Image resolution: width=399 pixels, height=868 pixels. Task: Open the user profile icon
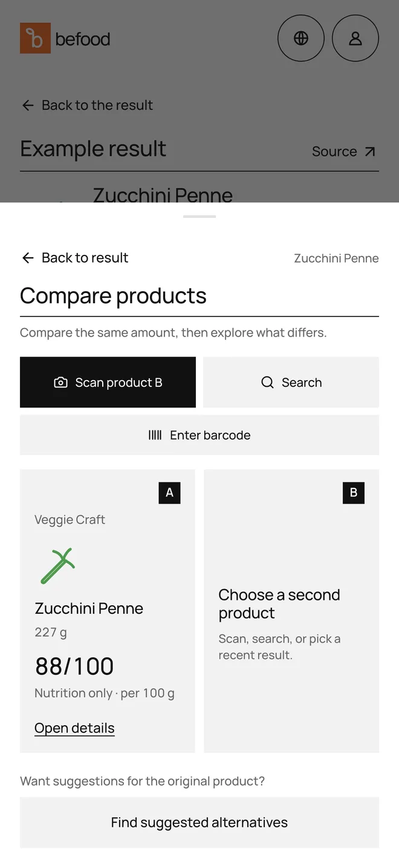355,38
